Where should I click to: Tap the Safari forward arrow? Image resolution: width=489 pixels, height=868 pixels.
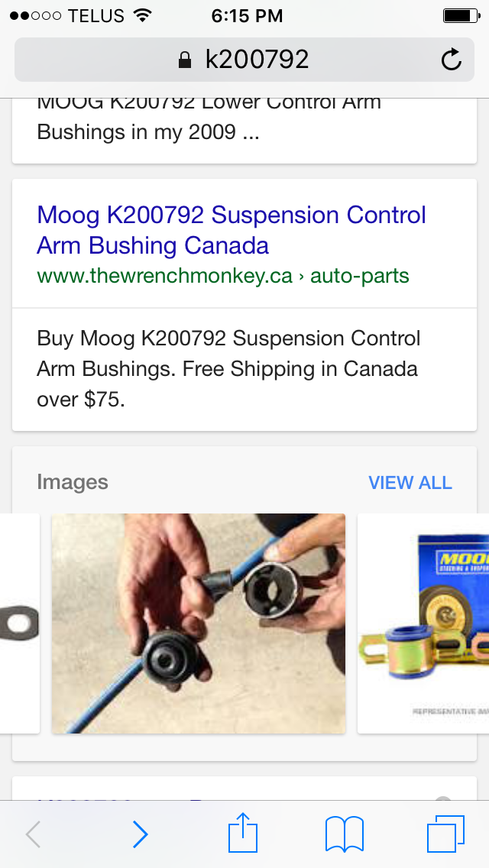[x=141, y=834]
